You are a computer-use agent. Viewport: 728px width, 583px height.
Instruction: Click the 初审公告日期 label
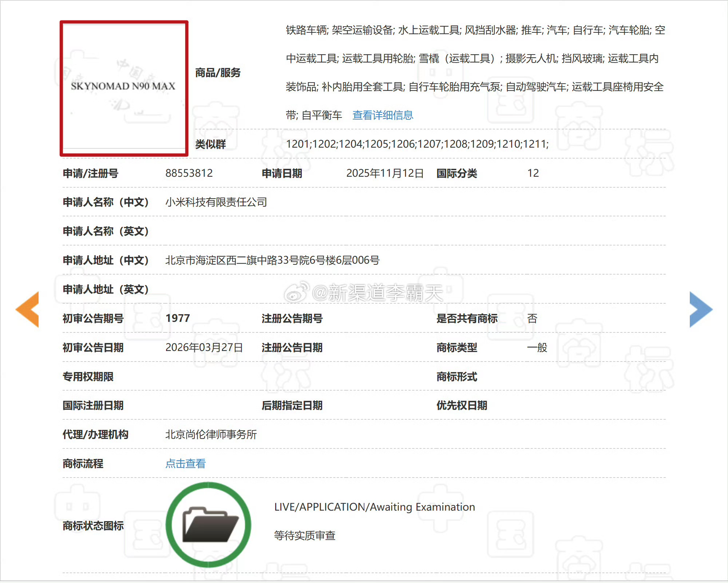click(93, 348)
